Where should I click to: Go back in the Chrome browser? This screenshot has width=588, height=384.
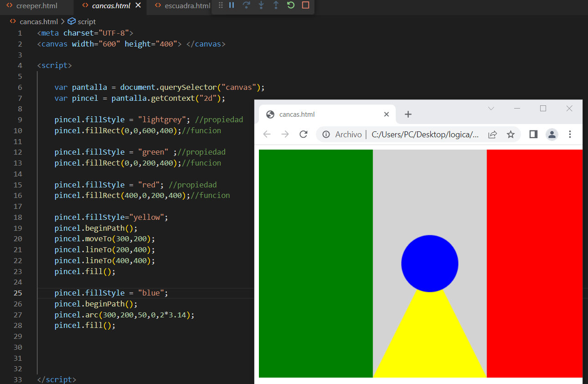267,134
